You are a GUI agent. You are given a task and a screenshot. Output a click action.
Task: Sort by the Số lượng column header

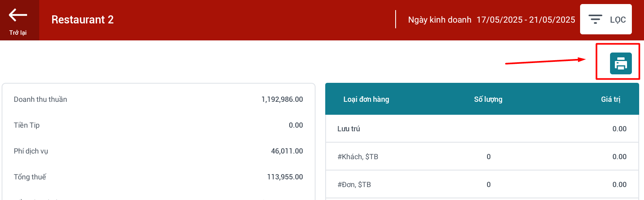[x=488, y=99]
